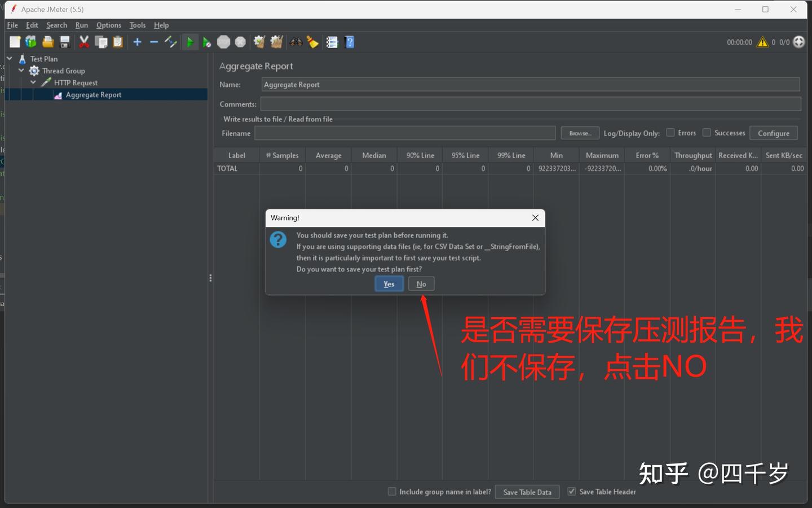Collapse the Test Plan tree node
The width and height of the screenshot is (812, 508).
click(9, 58)
